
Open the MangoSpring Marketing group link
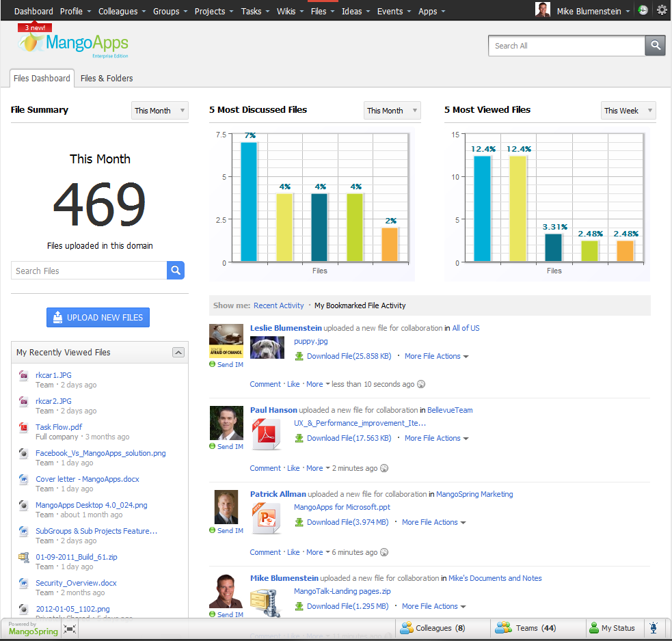474,494
